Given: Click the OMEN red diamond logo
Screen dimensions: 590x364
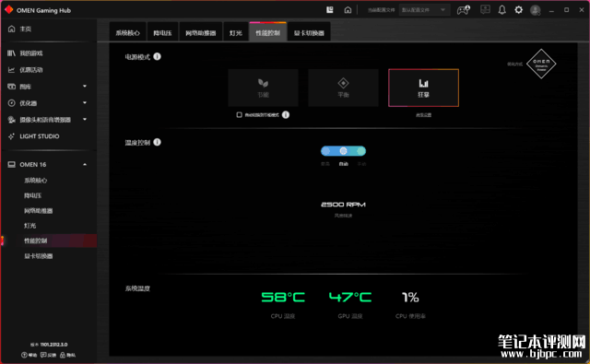Looking at the screenshot, I should (x=9, y=10).
